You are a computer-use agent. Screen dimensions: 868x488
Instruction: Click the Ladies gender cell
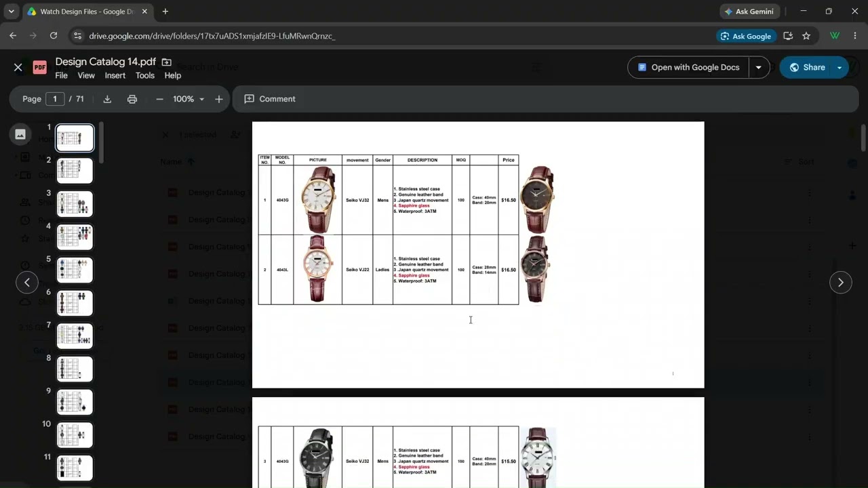coord(383,270)
